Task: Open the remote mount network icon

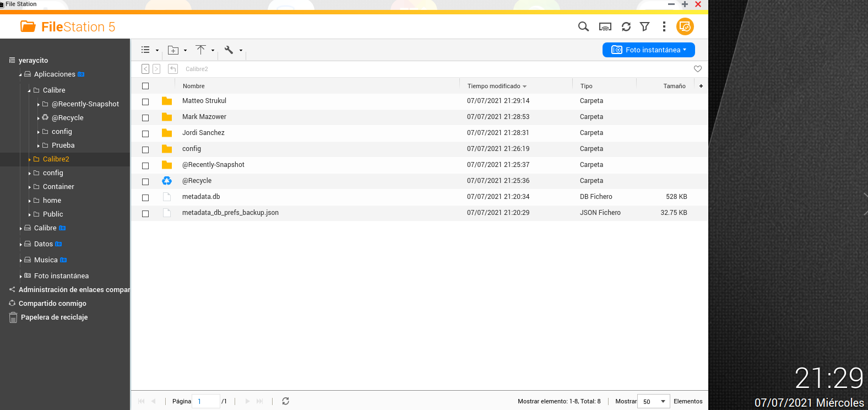Action: tap(605, 26)
